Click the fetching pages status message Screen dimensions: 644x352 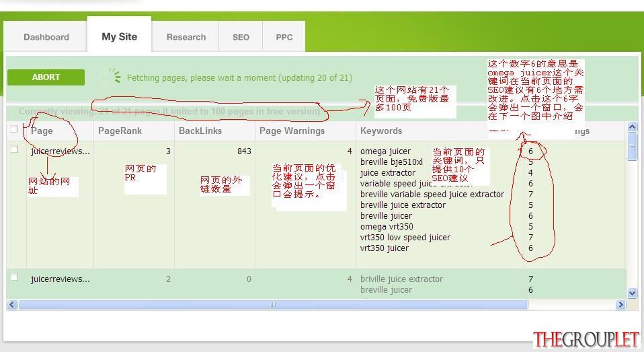pos(239,77)
